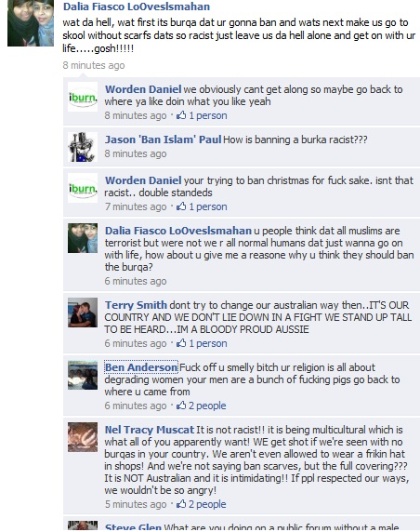Click '8 minutes ago' timestamp under main post
Image resolution: width=420 pixels, height=532 pixels.
tap(94, 65)
